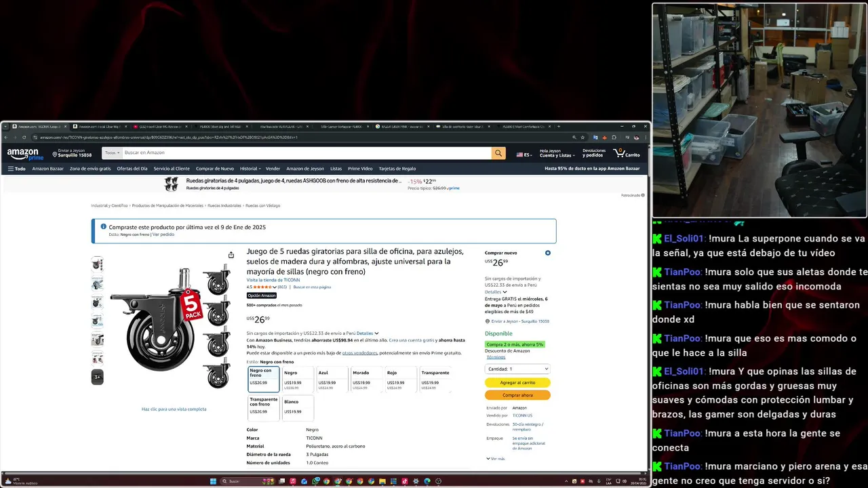Click Haz clic para una vista completa

pos(174,409)
